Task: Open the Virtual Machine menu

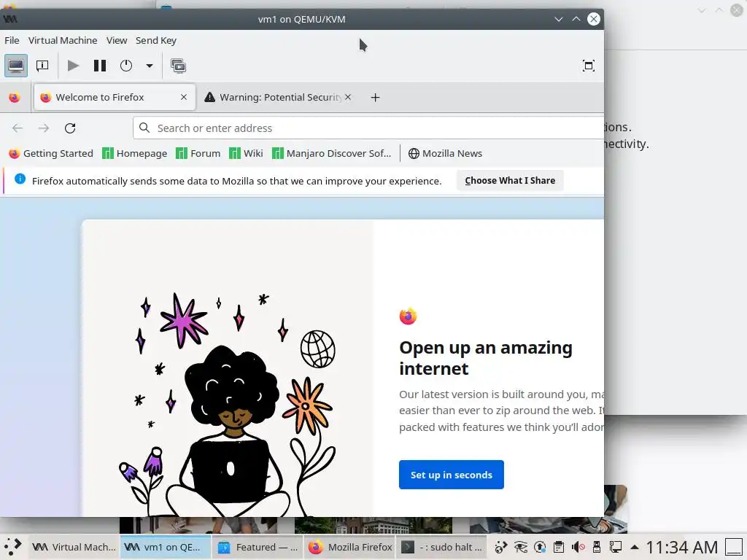Action: (x=63, y=41)
